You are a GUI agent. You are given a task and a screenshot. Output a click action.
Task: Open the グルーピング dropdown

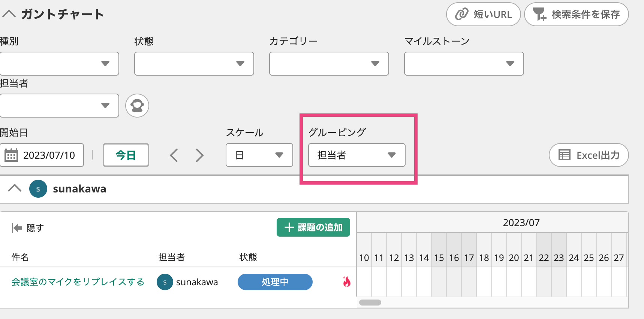(356, 155)
